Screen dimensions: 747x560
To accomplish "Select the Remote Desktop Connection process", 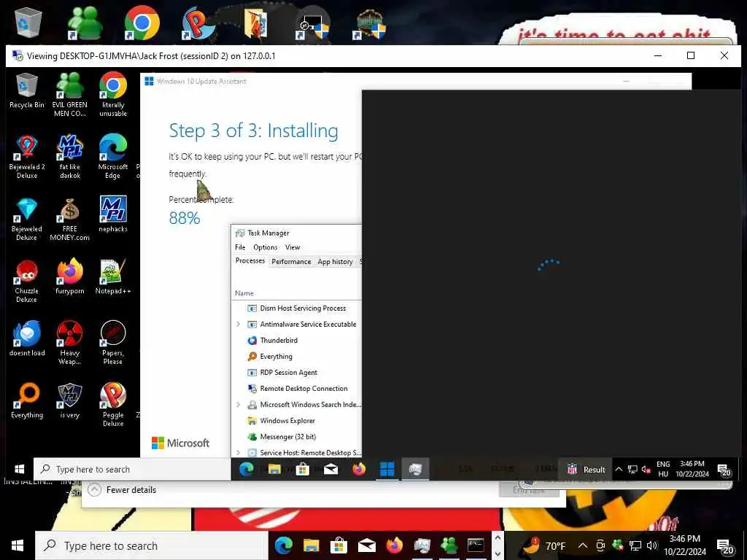I will click(x=297, y=388).
